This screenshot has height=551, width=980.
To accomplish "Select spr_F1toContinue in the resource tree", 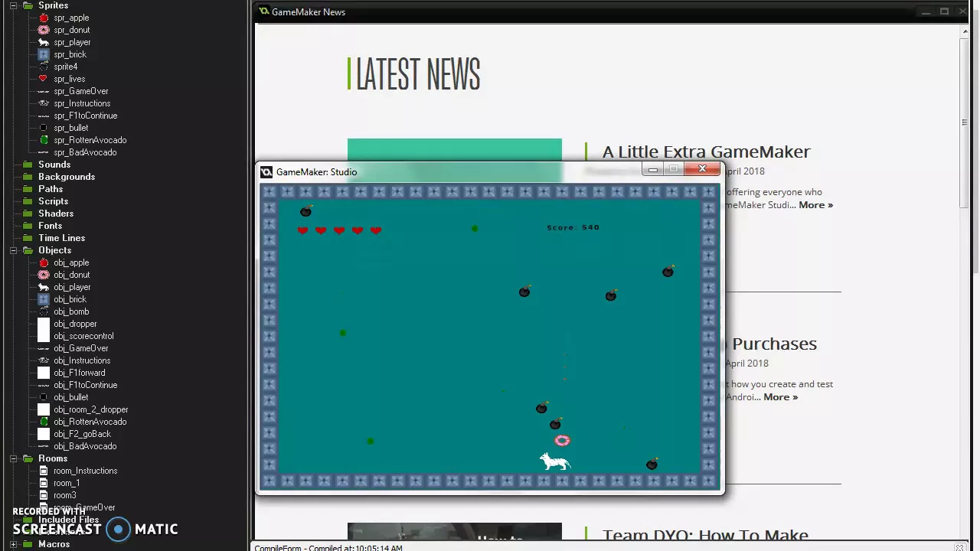I will [x=85, y=116].
